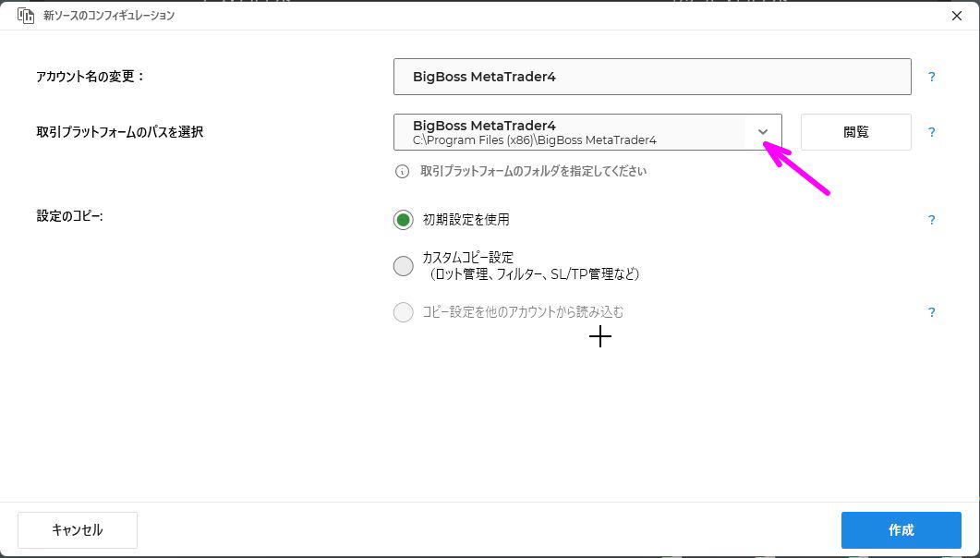
Task: Click the hint text 取引プラットフォームのフォルダを指定してください
Action: pos(532,171)
